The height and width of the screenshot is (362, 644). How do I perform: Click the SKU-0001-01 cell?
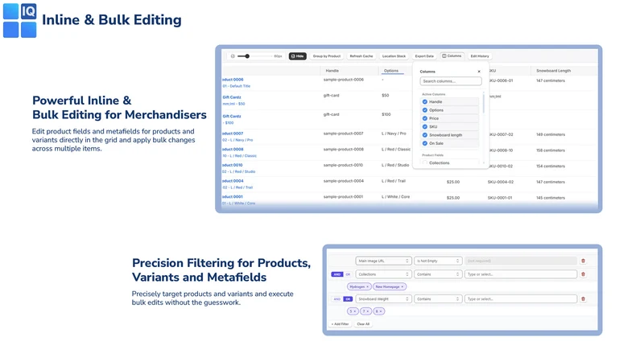(500, 198)
